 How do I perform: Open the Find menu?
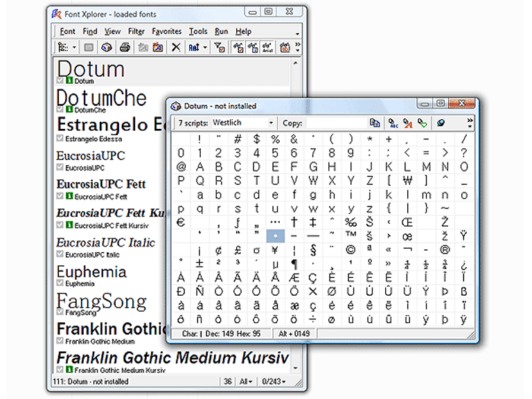pyautogui.click(x=90, y=31)
